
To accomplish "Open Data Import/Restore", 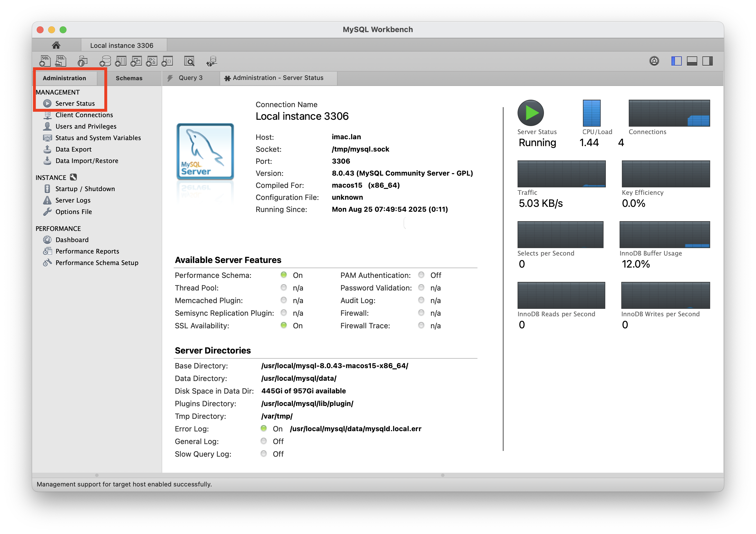I will [x=87, y=161].
